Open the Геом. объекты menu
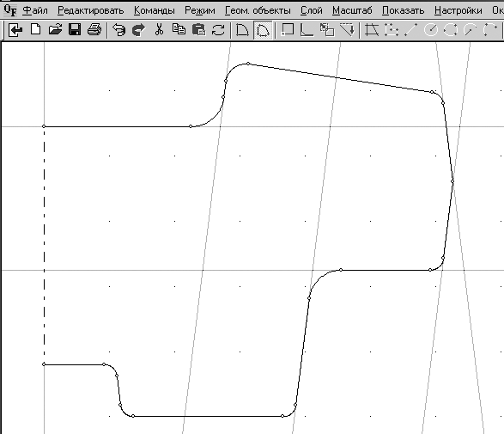The height and width of the screenshot is (434, 504). tap(258, 10)
